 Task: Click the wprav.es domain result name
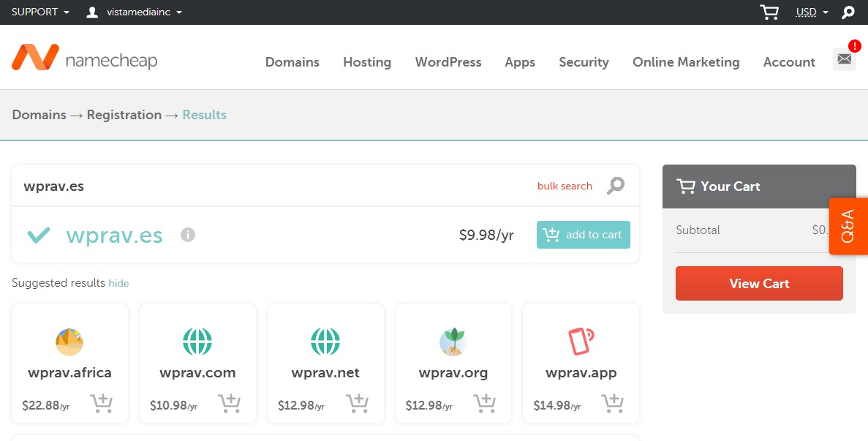[x=115, y=235]
